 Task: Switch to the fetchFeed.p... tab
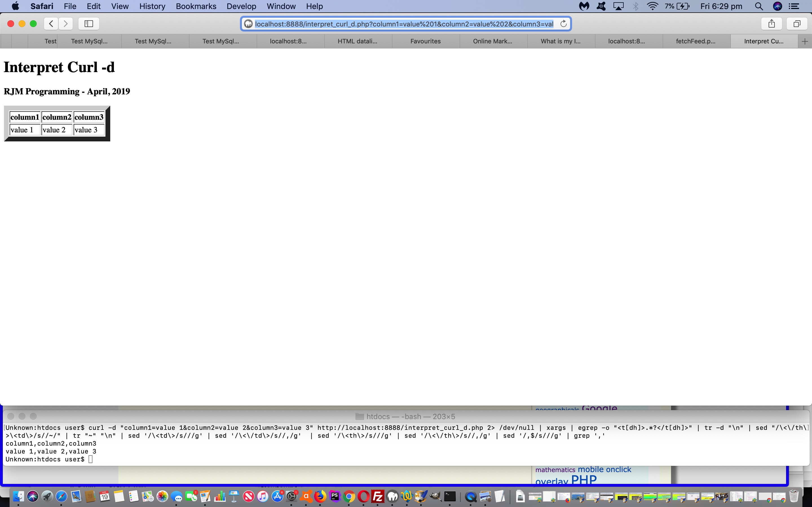point(696,41)
